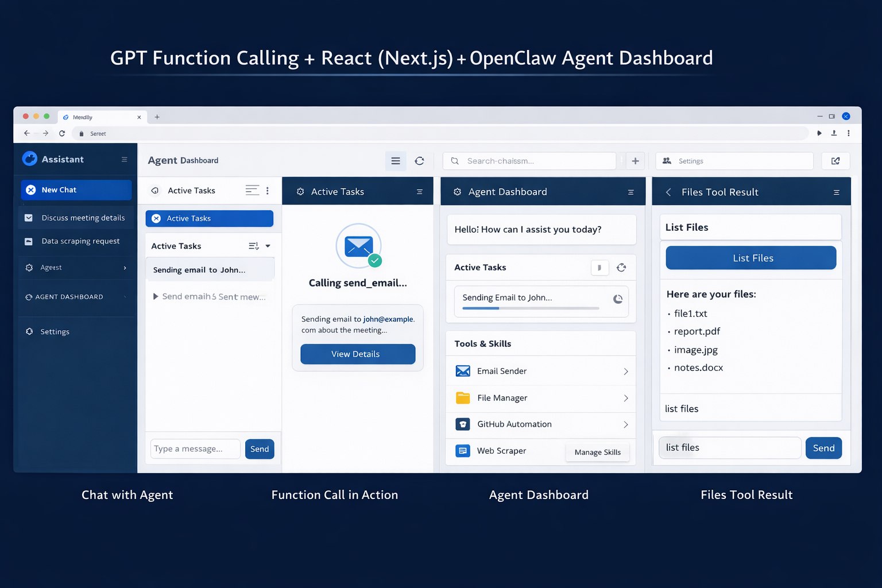Click the open-external icon in top bar
Screen dimensions: 882x588
(835, 161)
